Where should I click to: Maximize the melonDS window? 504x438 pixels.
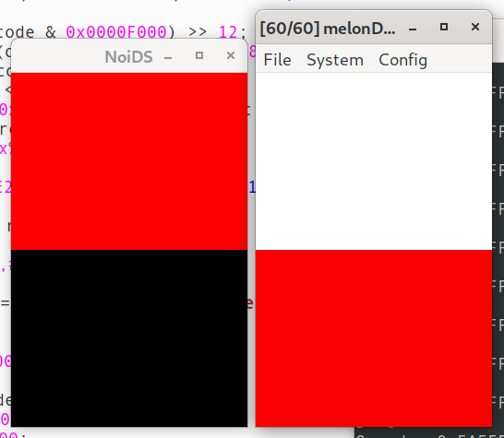tap(444, 27)
